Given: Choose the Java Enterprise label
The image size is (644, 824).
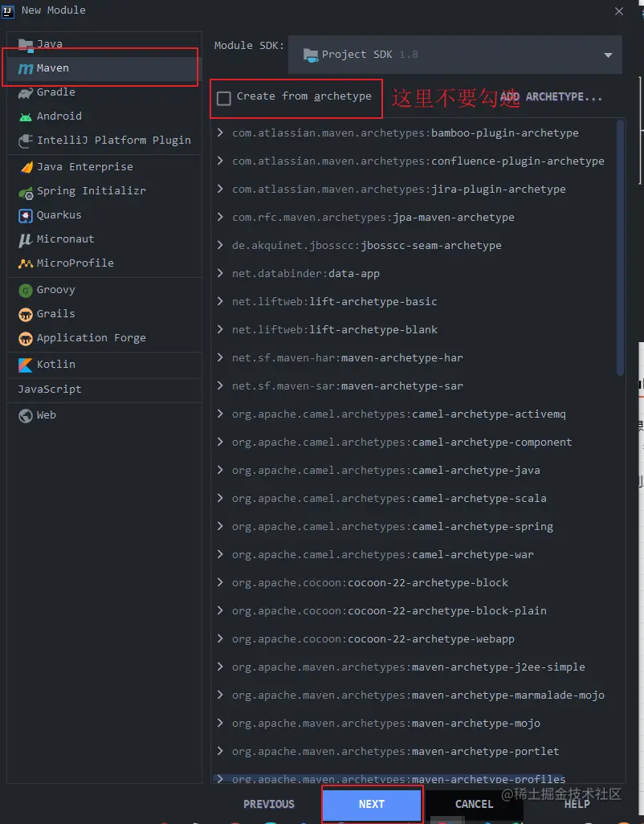Looking at the screenshot, I should (84, 167).
